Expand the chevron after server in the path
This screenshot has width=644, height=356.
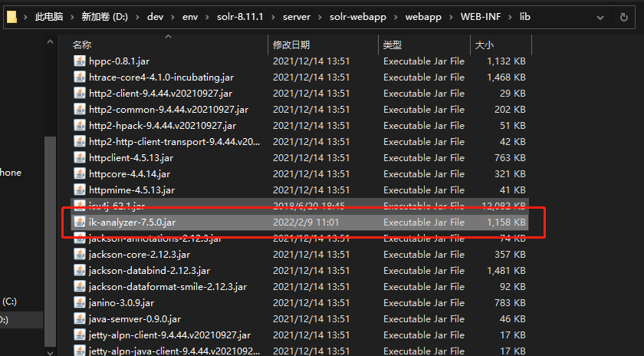320,18
